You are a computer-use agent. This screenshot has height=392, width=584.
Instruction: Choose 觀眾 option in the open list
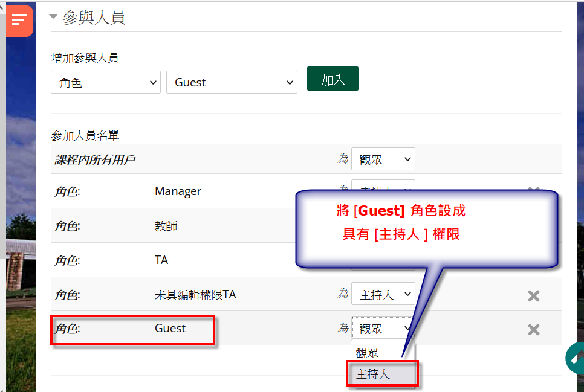pos(368,353)
